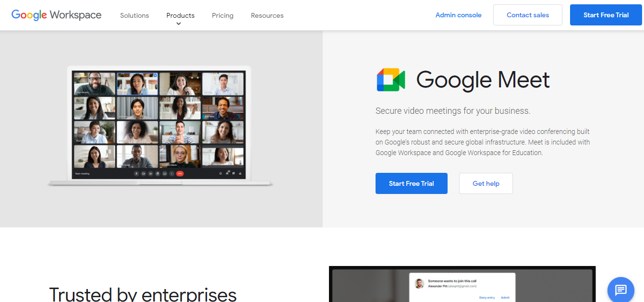The image size is (644, 302).
Task: Open the Resources menu
Action: (x=267, y=15)
